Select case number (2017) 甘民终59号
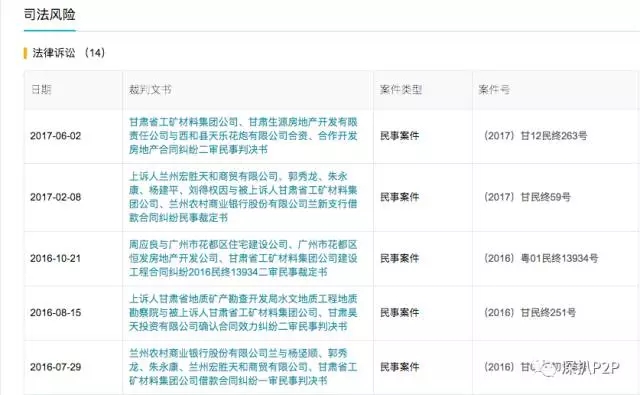 [x=527, y=197]
